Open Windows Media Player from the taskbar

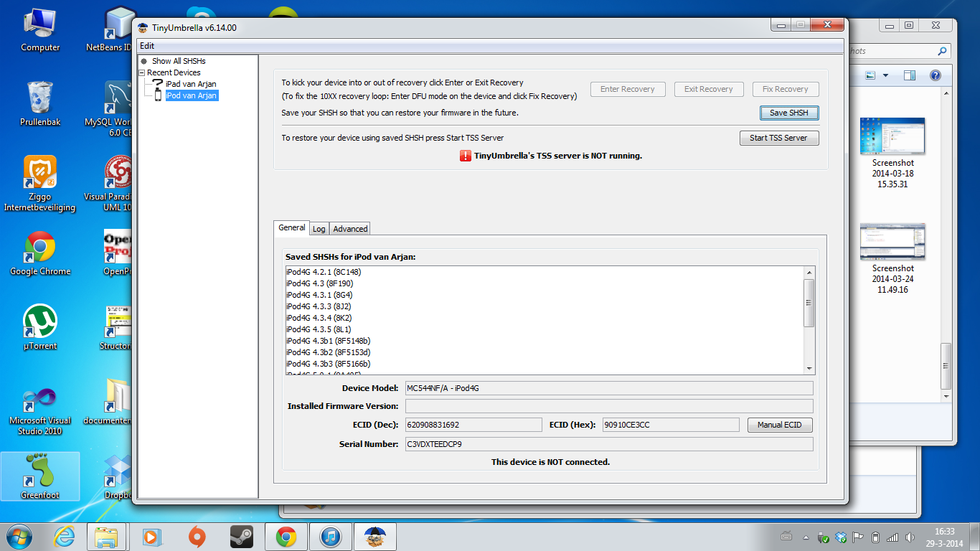pos(151,536)
